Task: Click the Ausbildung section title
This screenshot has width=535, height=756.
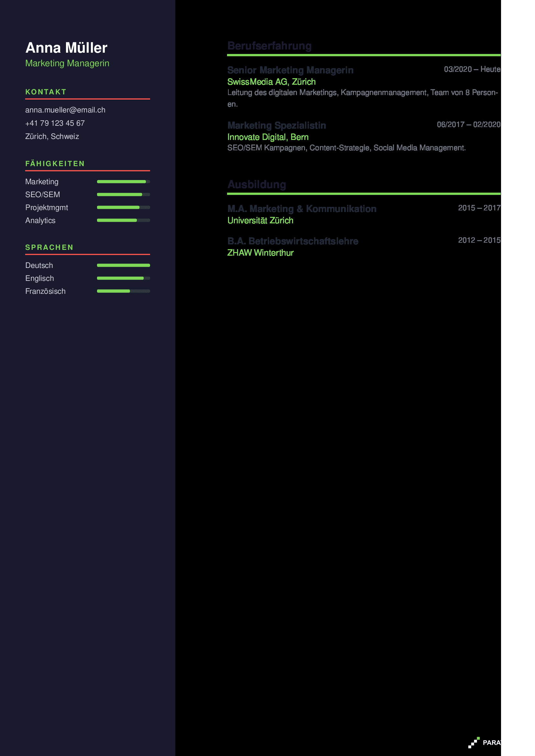Action: [x=256, y=184]
